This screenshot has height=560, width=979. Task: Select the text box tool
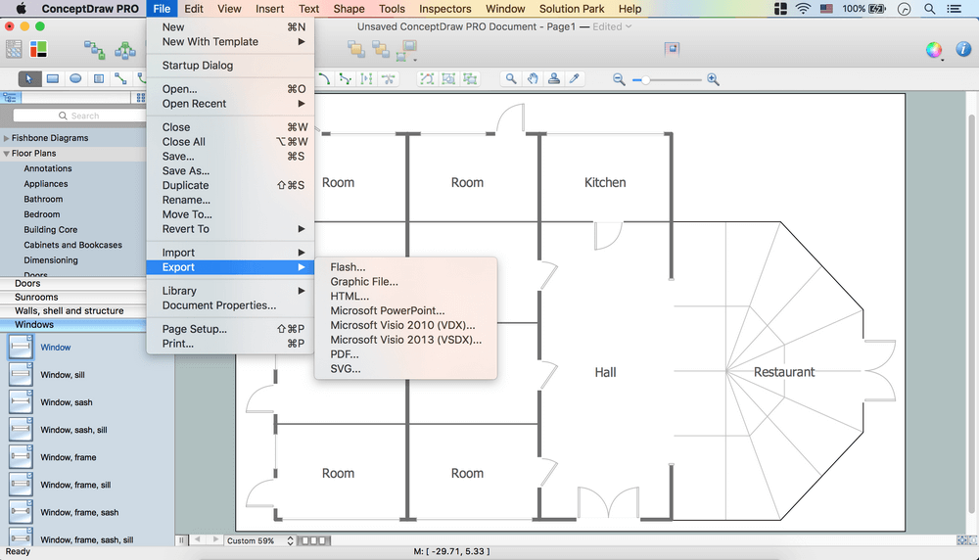click(x=99, y=78)
